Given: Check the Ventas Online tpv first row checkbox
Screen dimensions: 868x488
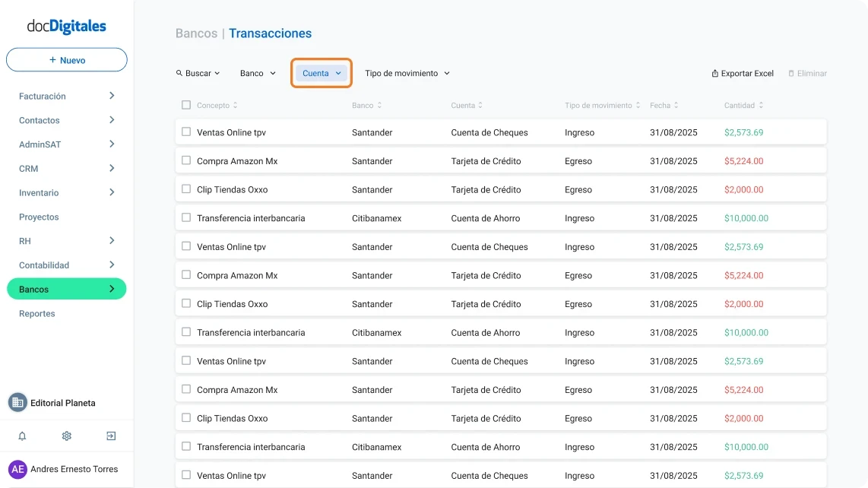Looking at the screenshot, I should point(185,132).
